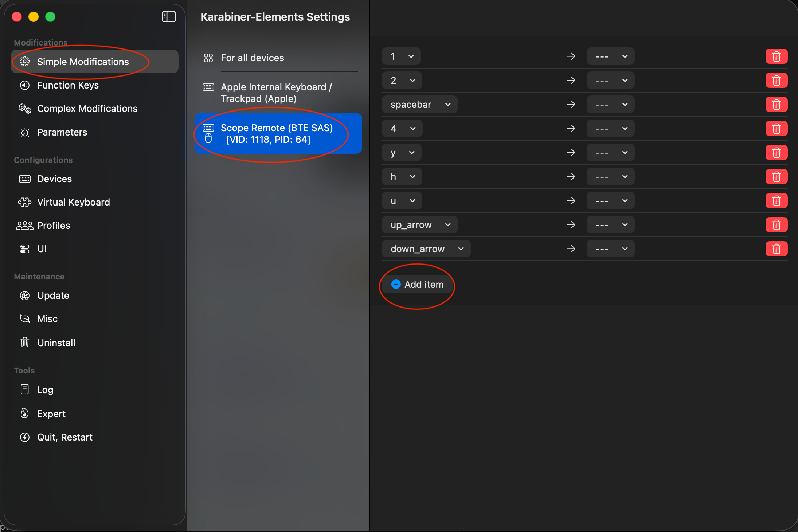Open the spacebar source key dropdown

[419, 105]
